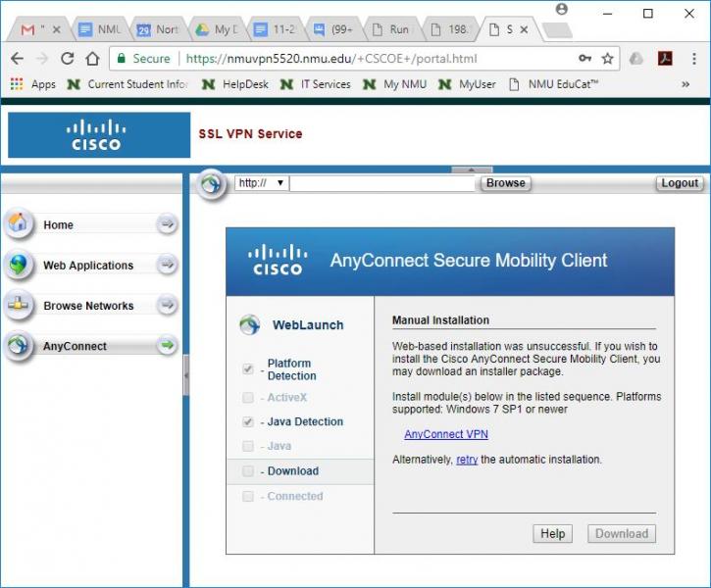Viewport: 711px width, 588px height.
Task: Collapse the header with the up arrow handle
Action: pos(472,170)
